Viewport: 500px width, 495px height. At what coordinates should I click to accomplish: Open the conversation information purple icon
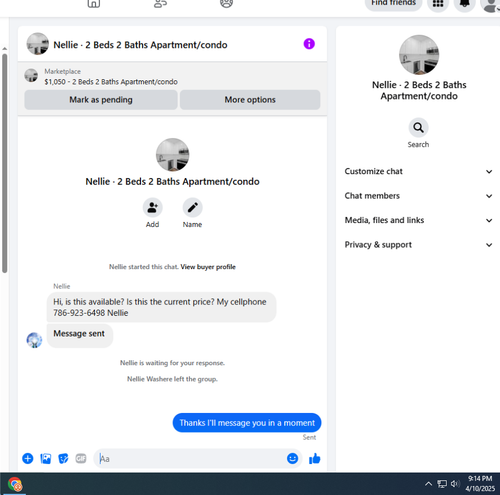(309, 44)
